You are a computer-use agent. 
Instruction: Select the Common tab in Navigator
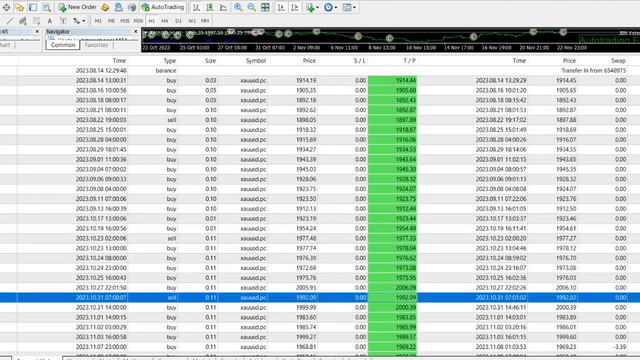pos(63,45)
